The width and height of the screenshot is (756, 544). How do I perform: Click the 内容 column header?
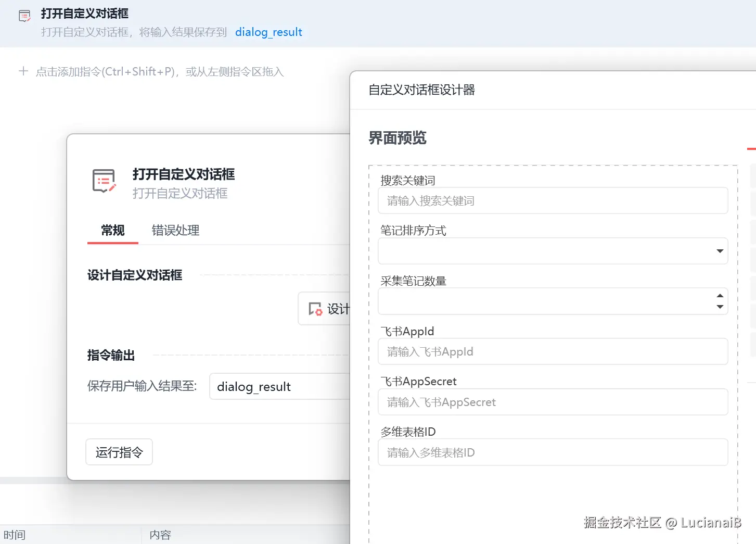[x=160, y=535]
